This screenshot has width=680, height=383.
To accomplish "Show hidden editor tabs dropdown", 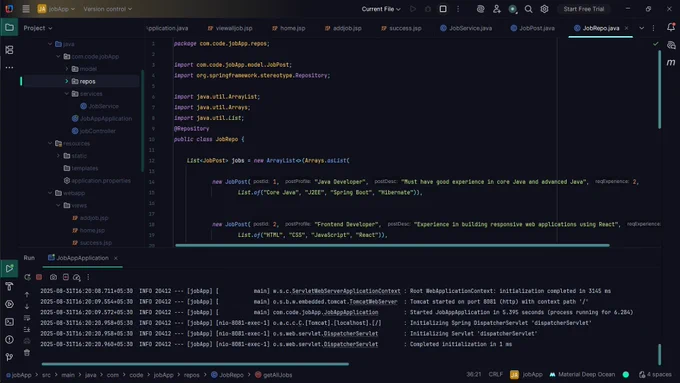I will click(x=641, y=28).
